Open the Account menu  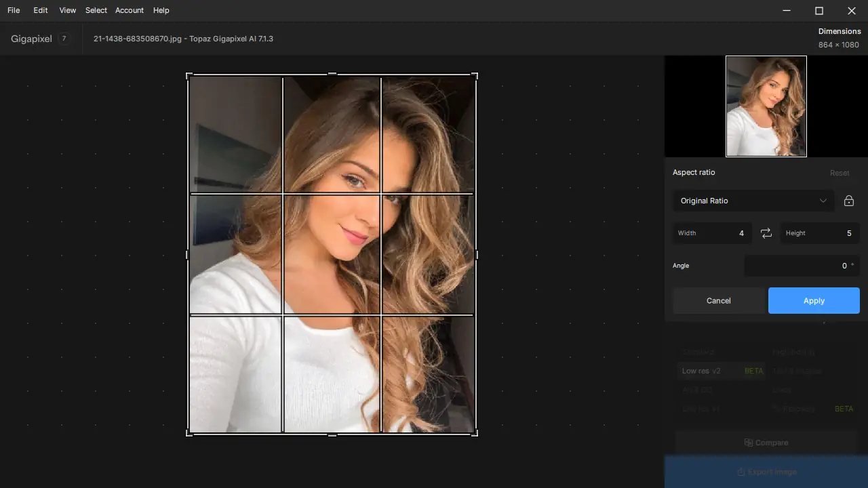(x=130, y=10)
